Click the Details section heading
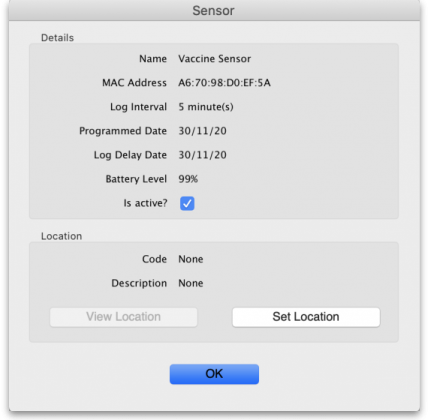Viewport: 428px width, 420px height. (57, 38)
